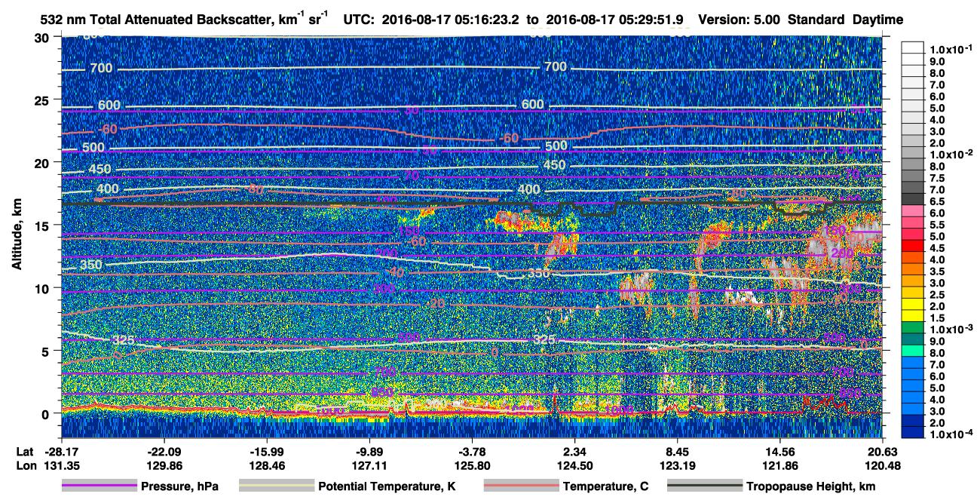The image size is (980, 503).
Task: Click latitude value '-15.99'
Action: click(x=266, y=452)
